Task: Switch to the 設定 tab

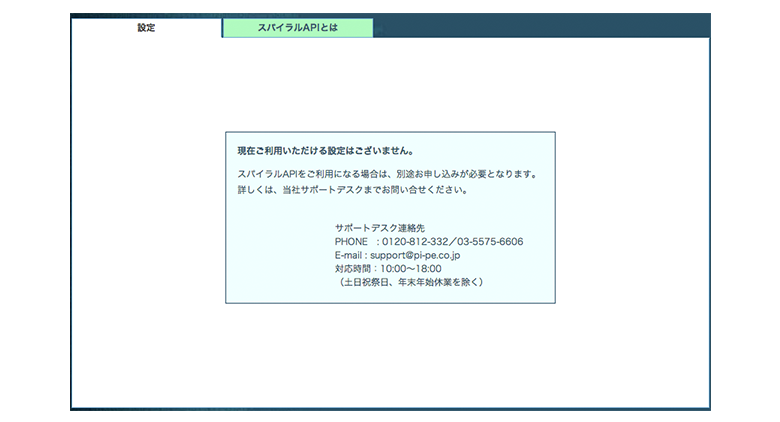Action: tap(146, 28)
